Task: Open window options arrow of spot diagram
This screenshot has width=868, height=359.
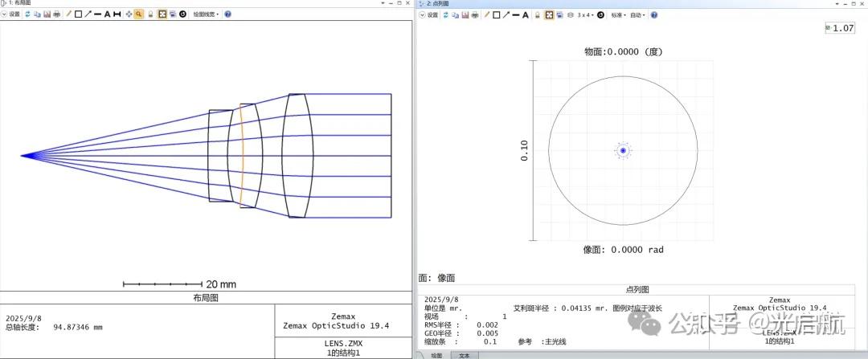Action: (835, 3)
